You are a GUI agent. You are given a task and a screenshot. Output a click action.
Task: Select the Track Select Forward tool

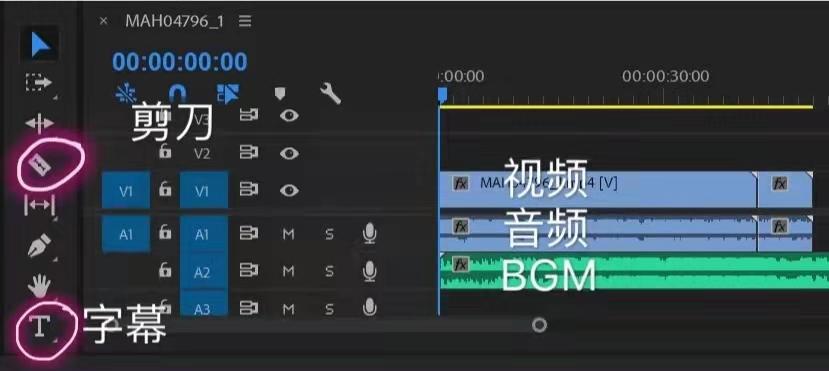click(39, 83)
